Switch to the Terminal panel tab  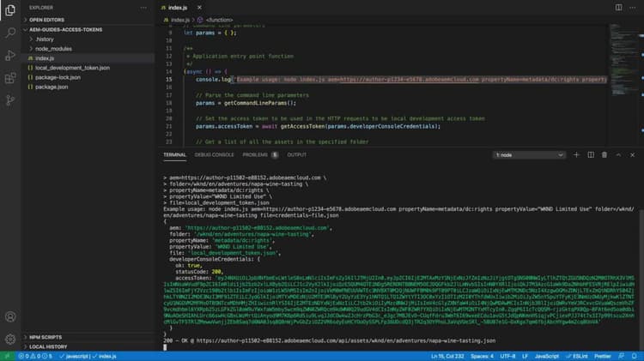(174, 154)
